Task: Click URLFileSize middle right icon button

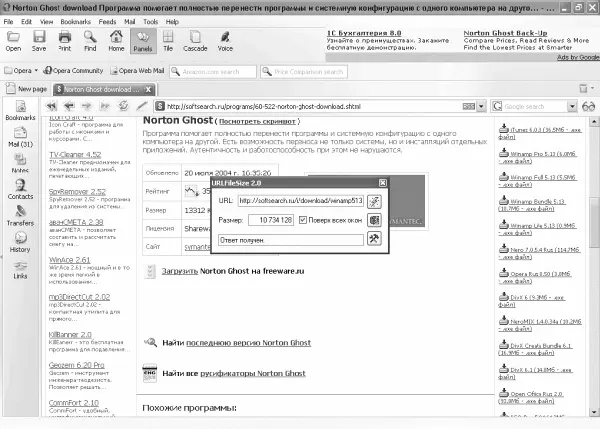Action: [374, 220]
